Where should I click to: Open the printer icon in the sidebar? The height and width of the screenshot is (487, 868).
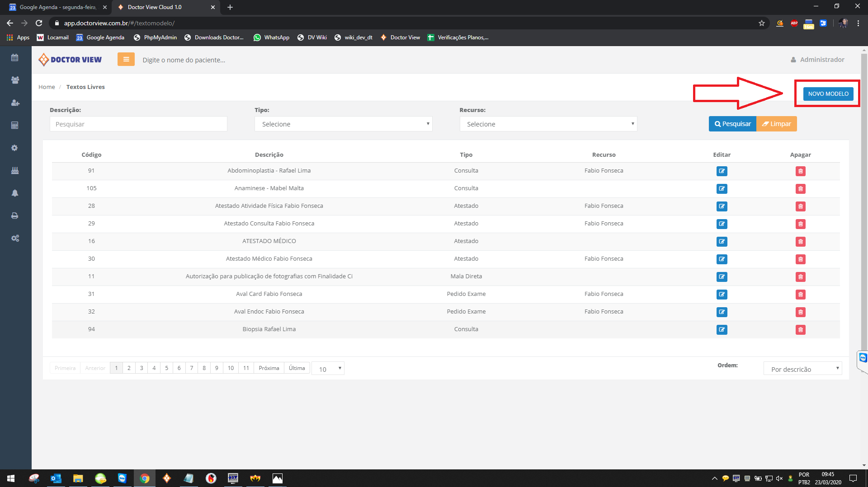(x=15, y=216)
